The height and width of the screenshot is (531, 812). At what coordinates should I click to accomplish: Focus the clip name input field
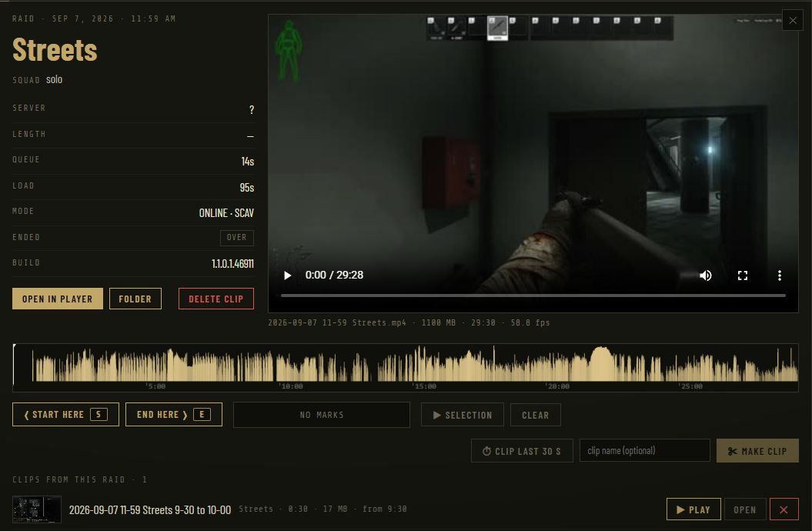pyautogui.click(x=644, y=450)
